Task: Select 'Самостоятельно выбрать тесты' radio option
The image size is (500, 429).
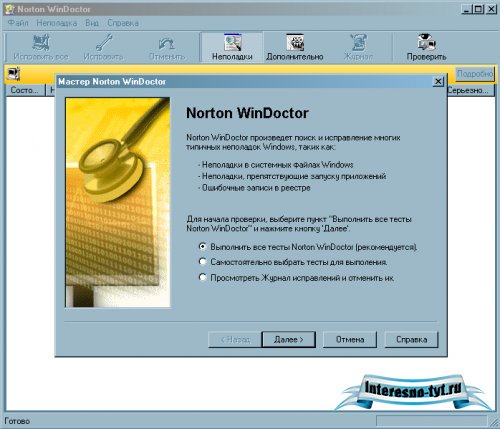Action: coord(202,262)
